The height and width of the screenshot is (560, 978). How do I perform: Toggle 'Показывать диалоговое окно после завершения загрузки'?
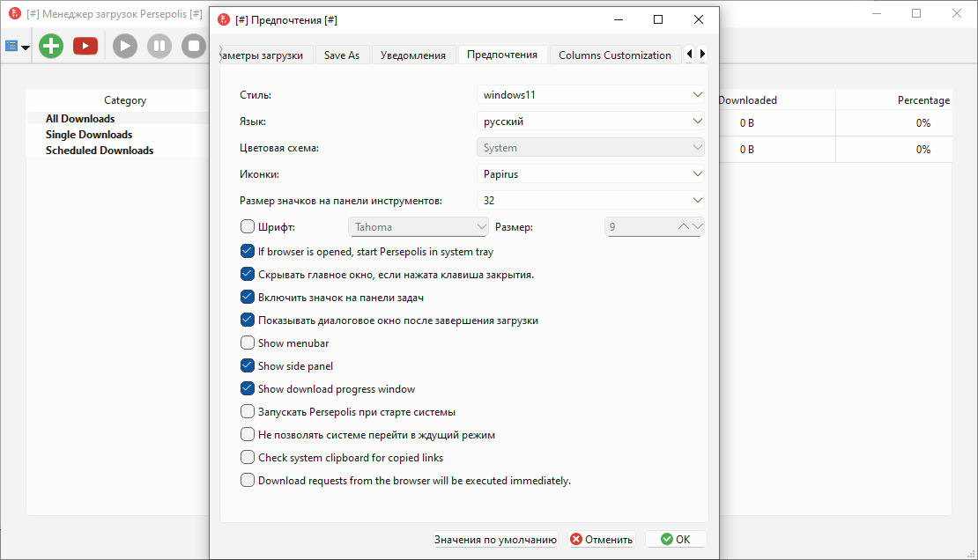[x=248, y=320]
